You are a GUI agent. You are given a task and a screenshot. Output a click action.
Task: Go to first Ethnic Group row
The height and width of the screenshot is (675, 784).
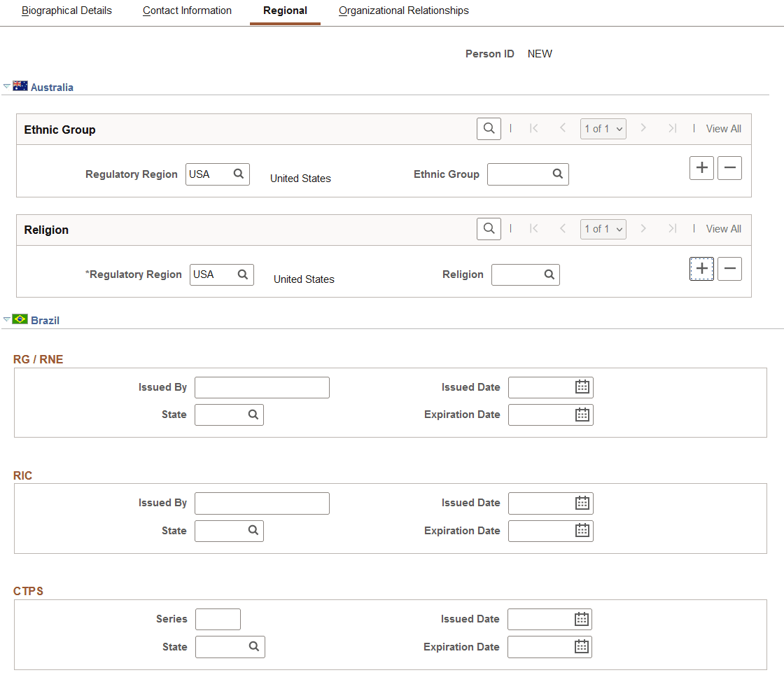click(534, 129)
